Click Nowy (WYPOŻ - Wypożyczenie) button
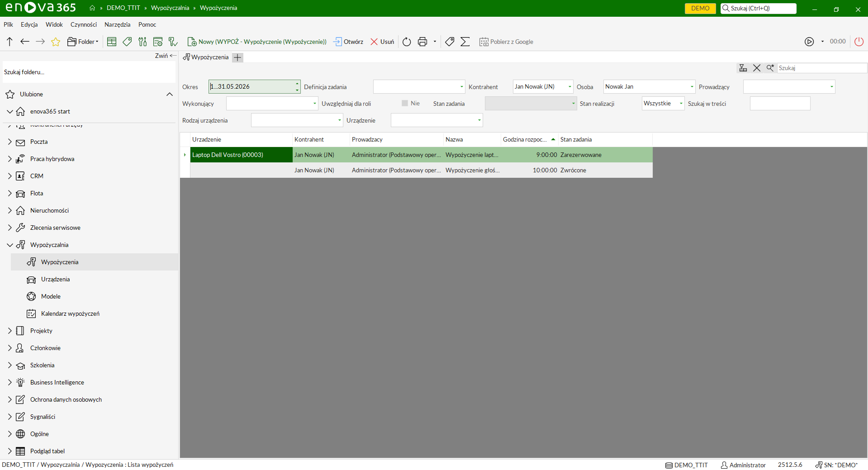Screen dimensions: 868x470 pyautogui.click(x=257, y=42)
